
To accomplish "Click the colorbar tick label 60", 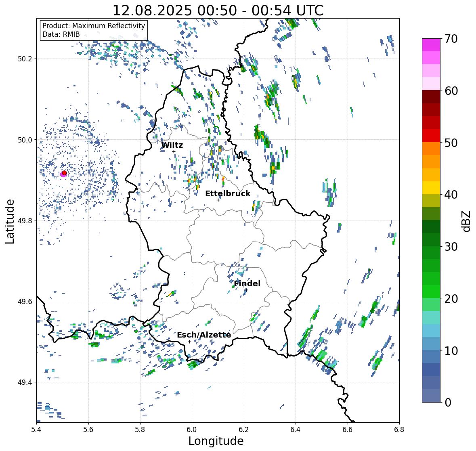I will click(451, 91).
